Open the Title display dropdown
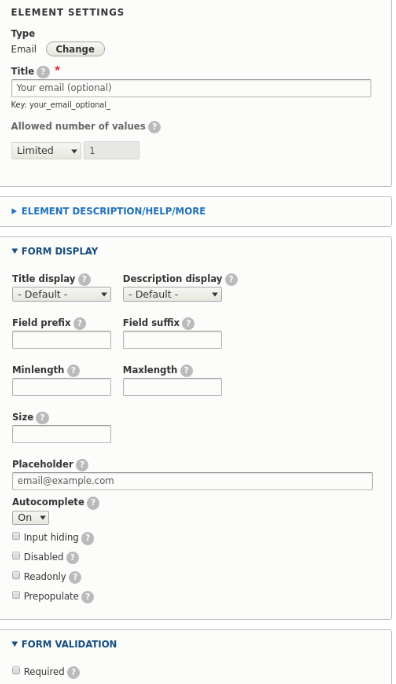The height and width of the screenshot is (684, 396). (x=61, y=294)
